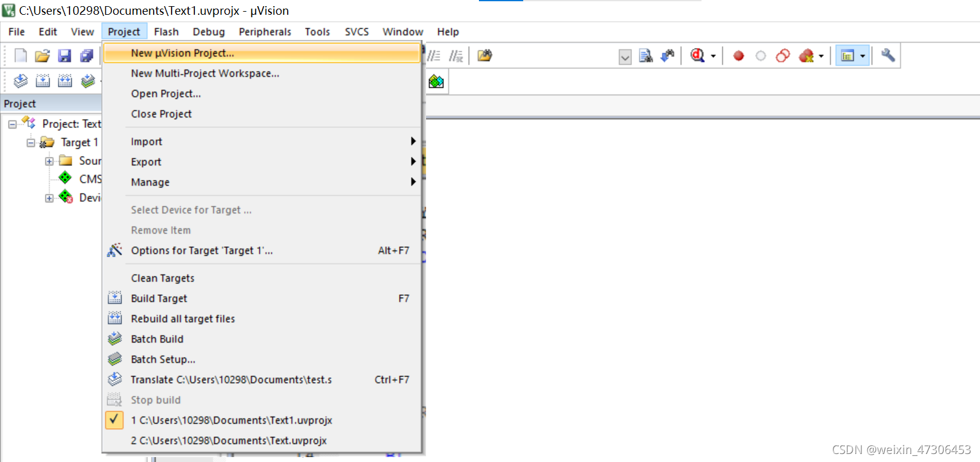
Task: Select the CMSIS component tree item
Action: point(80,179)
